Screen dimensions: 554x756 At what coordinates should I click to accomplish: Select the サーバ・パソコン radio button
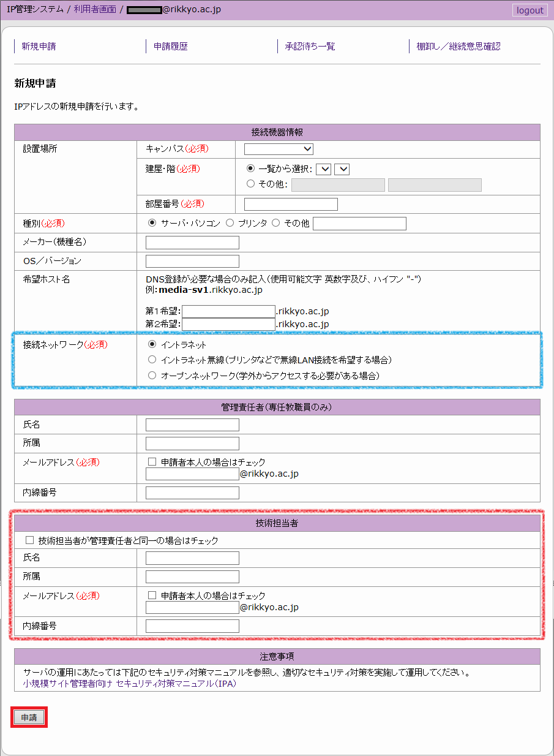(x=152, y=223)
